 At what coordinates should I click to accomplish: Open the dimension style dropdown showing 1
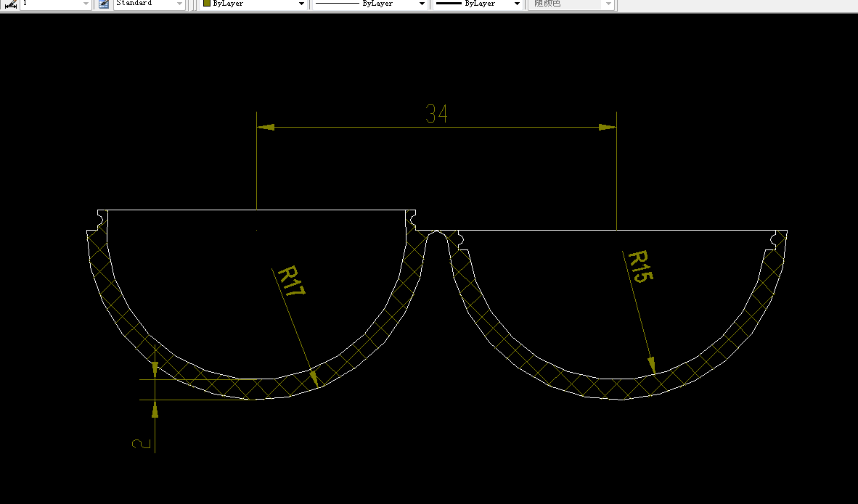[56, 4]
